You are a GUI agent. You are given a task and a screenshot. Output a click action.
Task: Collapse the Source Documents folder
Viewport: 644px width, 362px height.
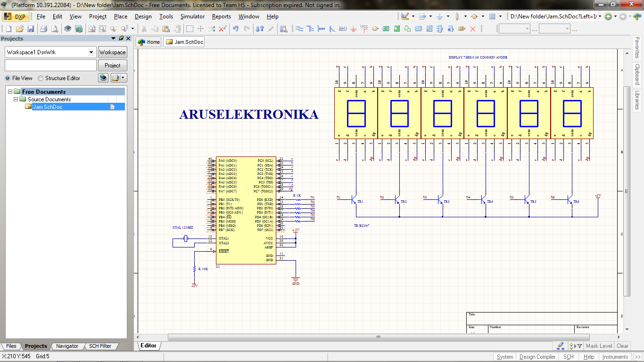(16, 99)
